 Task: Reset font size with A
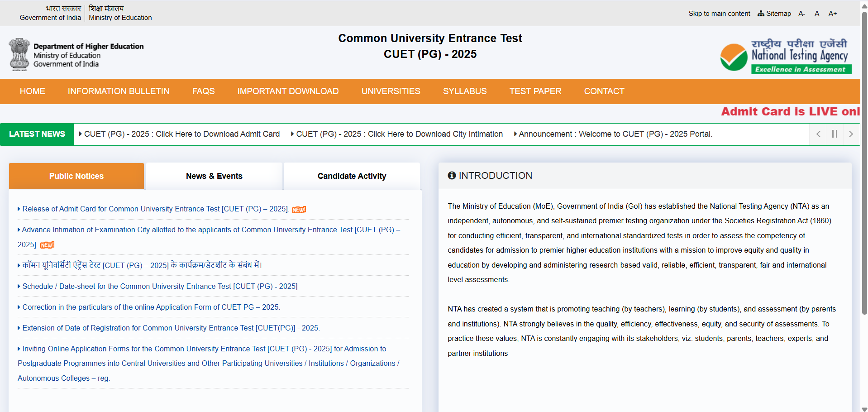(817, 14)
